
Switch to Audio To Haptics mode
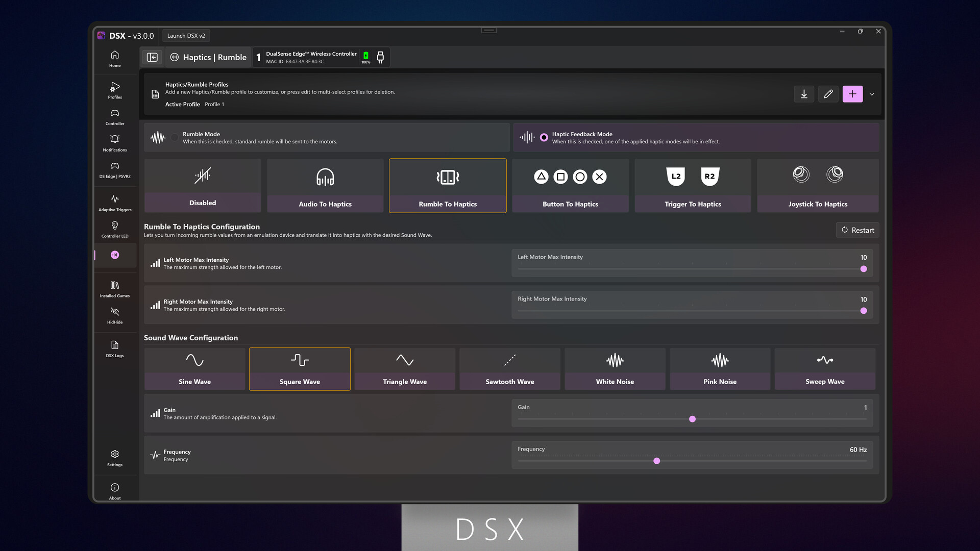pos(325,185)
